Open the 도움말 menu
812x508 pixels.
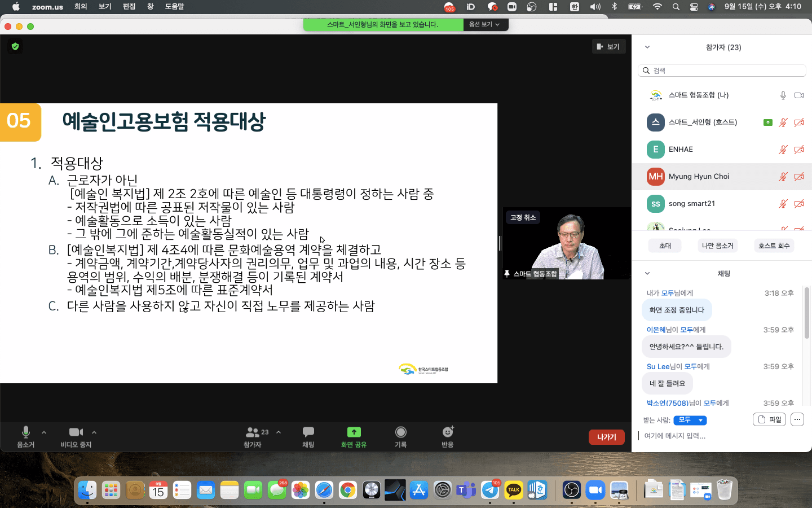[174, 7]
